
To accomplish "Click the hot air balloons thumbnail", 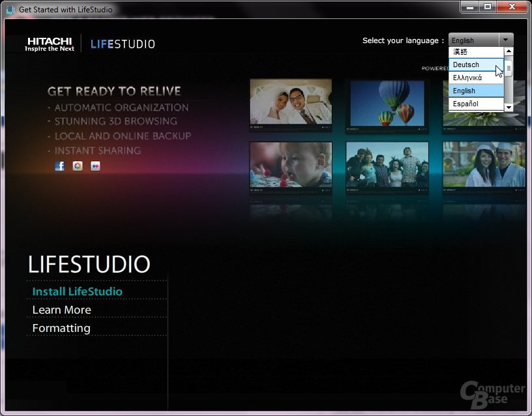I will pos(387,104).
